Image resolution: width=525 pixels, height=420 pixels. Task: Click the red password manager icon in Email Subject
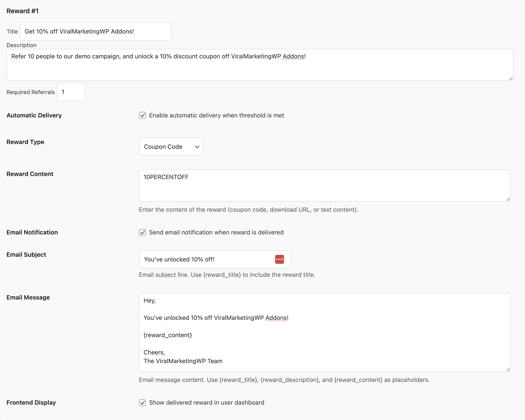(x=279, y=259)
